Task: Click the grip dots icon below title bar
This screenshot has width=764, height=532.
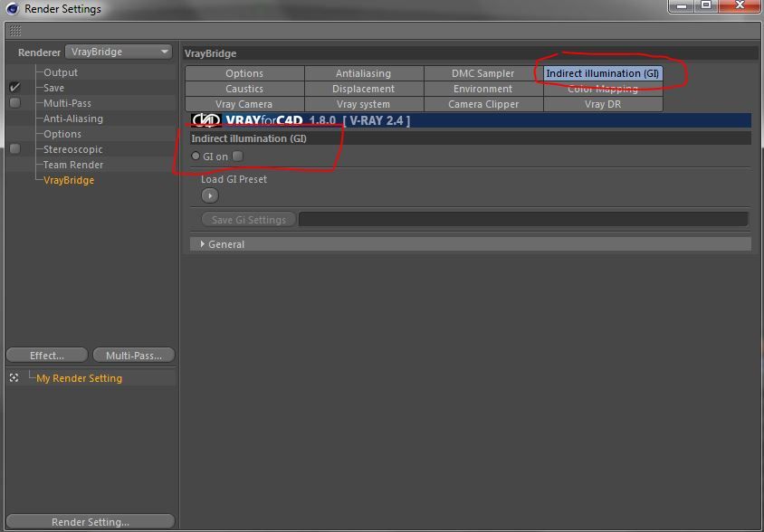Action: [15, 31]
